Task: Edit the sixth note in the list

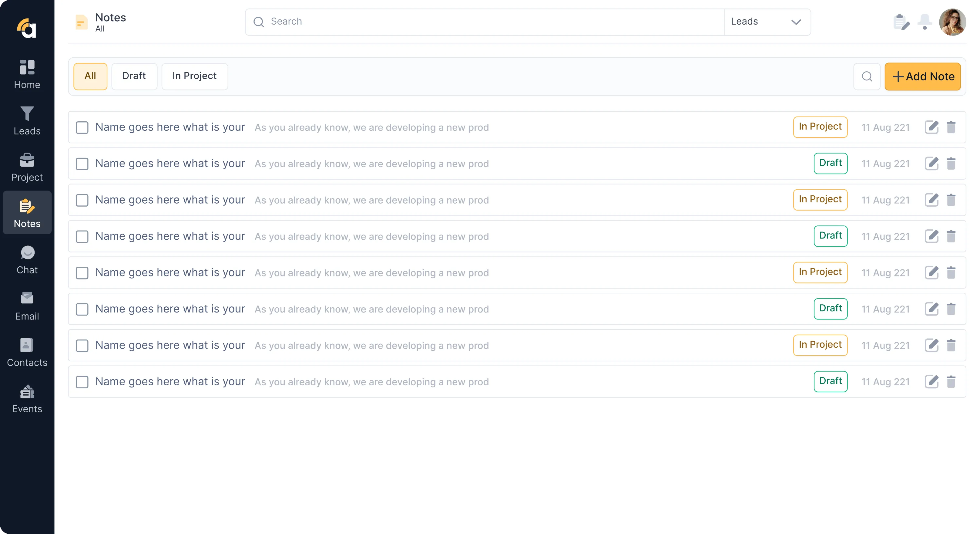Action: pos(932,309)
